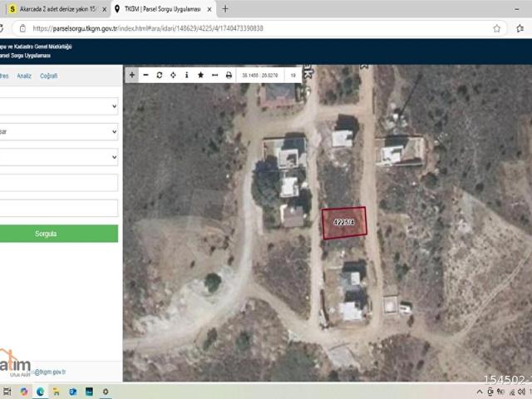This screenshot has width=532, height=399.
Task: Click the zoom level 19 indicator
Action: [x=293, y=76]
